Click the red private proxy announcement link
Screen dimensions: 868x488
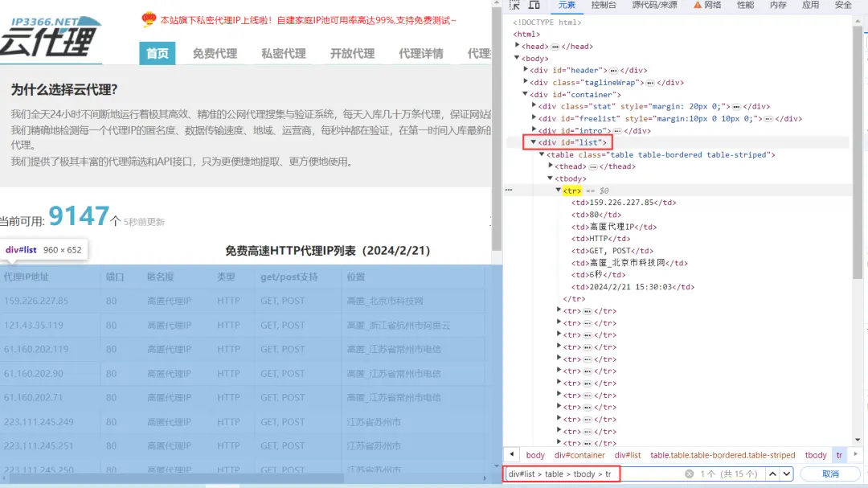pos(308,20)
